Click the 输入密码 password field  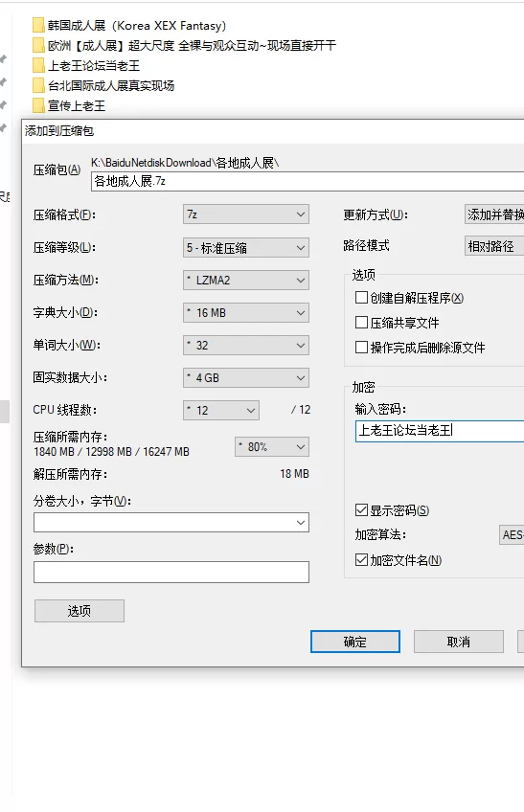point(440,431)
